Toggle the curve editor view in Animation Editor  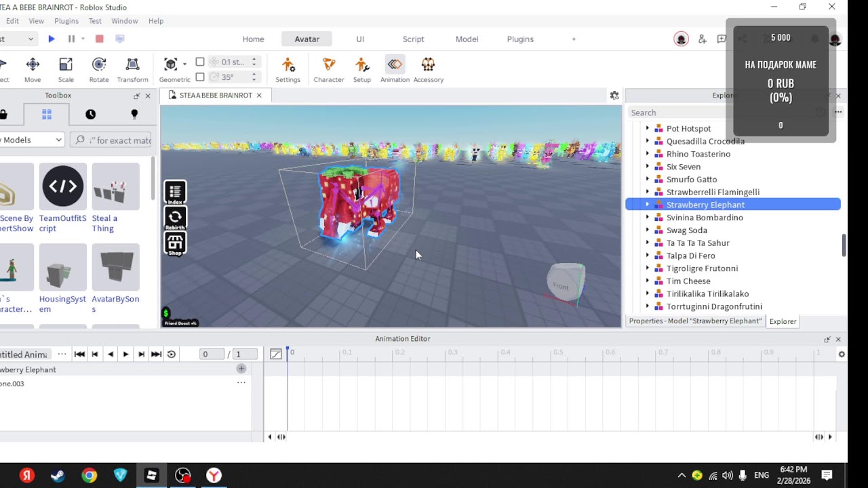[275, 354]
